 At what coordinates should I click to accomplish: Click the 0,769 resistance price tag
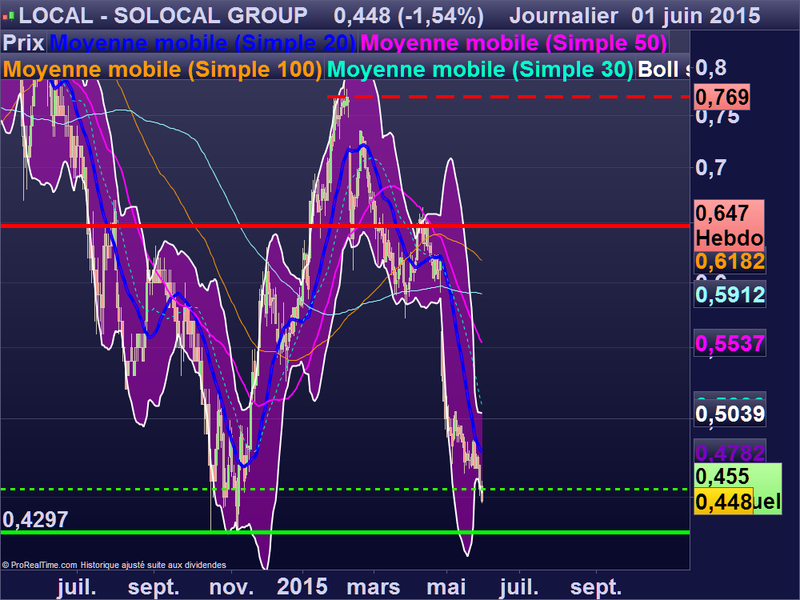[722, 97]
